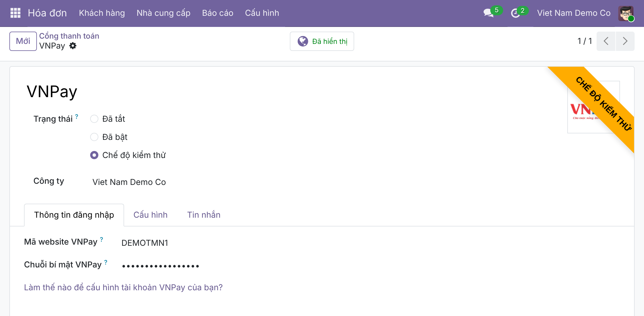Screen dimensions: 644x316
Task: Click the globe published icon
Action: pos(303,41)
